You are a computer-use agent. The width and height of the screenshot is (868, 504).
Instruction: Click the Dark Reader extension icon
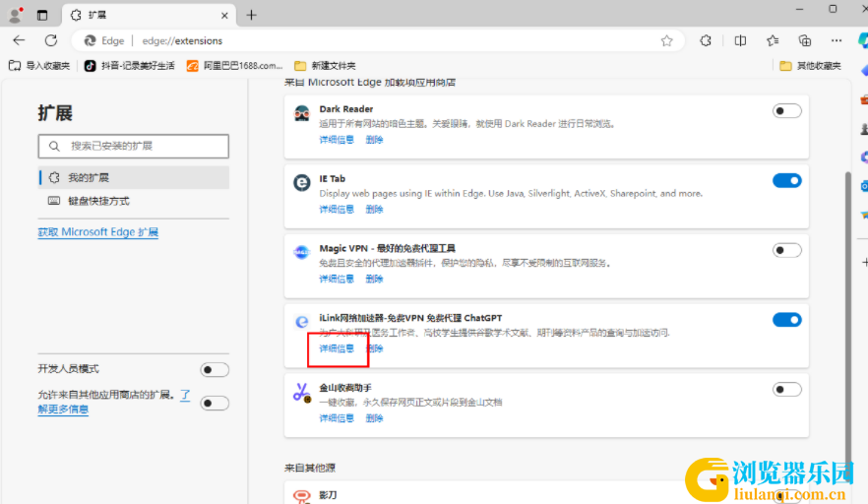coord(302,113)
